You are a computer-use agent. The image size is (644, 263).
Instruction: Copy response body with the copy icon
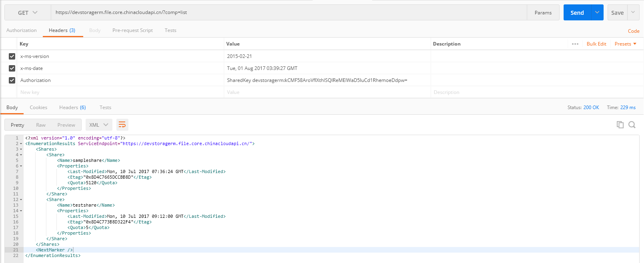(620, 125)
